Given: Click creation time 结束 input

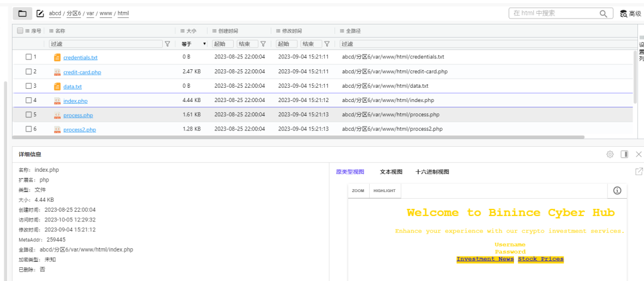Looking at the screenshot, I should coord(247,44).
